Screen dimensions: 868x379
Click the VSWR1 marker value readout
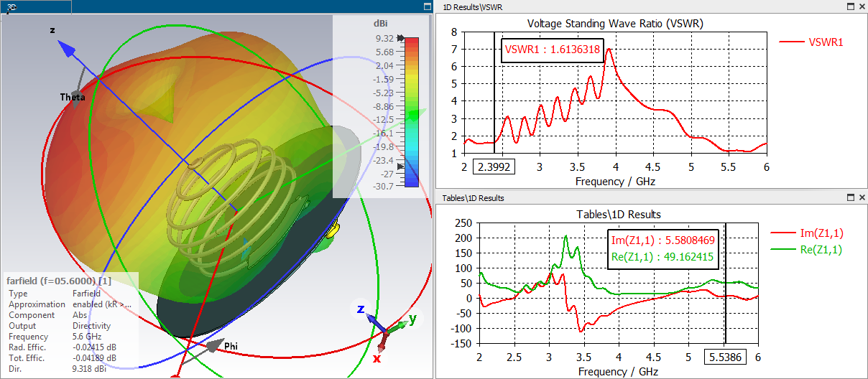pyautogui.click(x=552, y=50)
